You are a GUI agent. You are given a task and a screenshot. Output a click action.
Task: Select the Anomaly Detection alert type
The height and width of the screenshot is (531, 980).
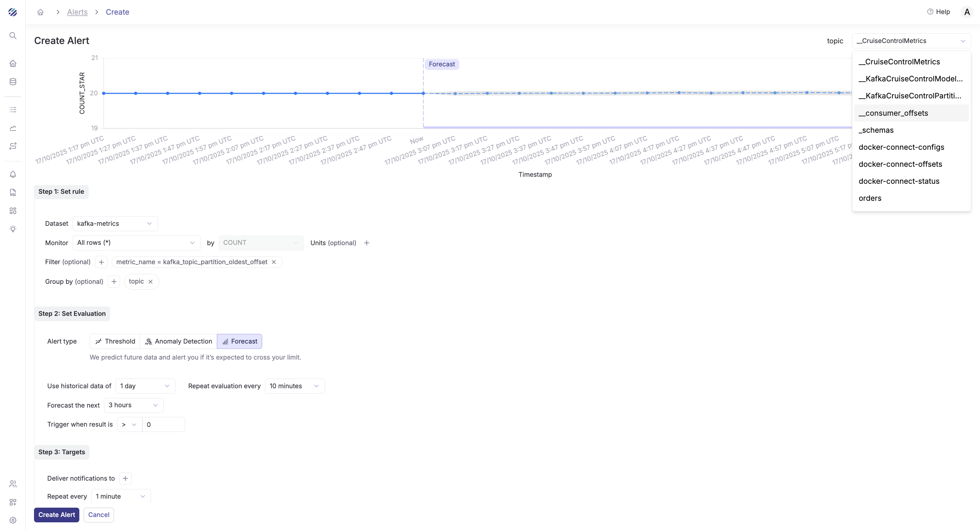pyautogui.click(x=178, y=342)
